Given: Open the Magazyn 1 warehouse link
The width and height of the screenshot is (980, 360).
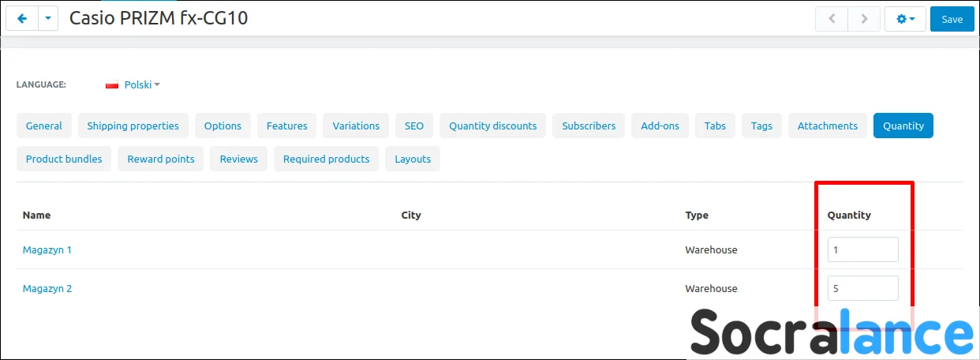Looking at the screenshot, I should pyautogui.click(x=47, y=249).
